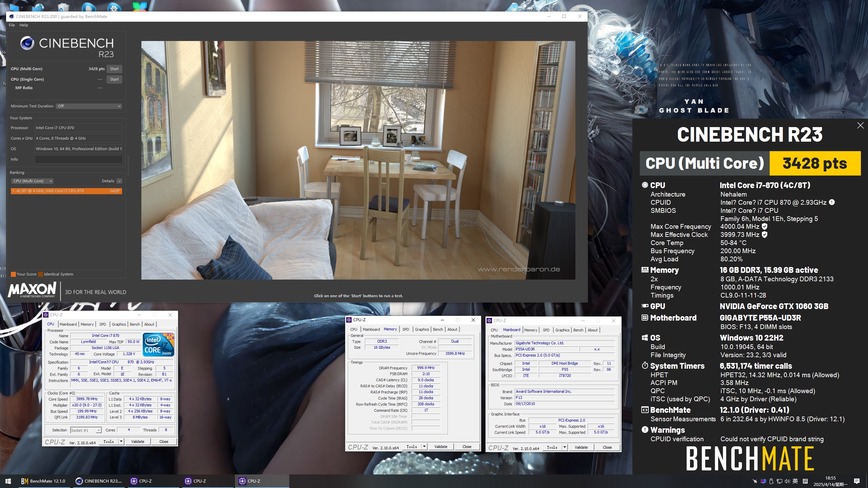Viewport: 868px width, 488px height.
Task: Click the airplane tray icon
Action: click(x=755, y=481)
